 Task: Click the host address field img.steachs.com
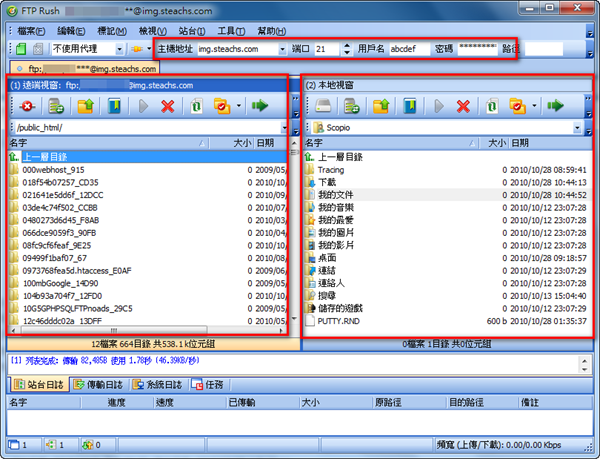pyautogui.click(x=238, y=49)
